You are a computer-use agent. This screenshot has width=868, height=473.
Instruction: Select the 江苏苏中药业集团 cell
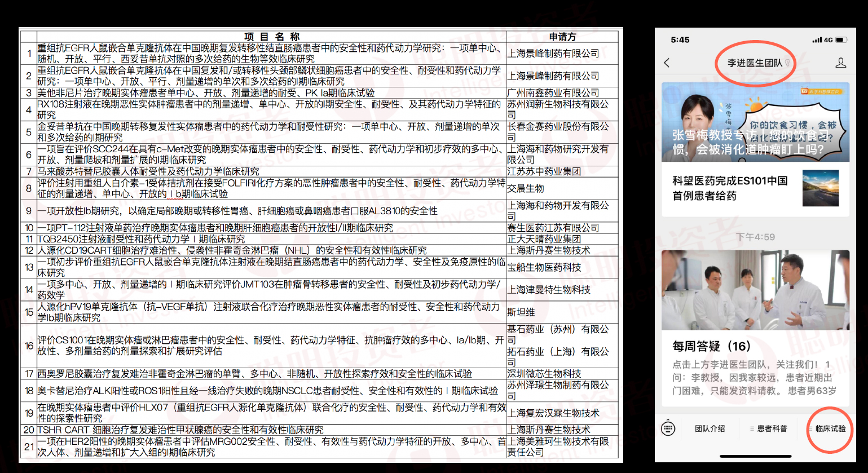point(562,171)
